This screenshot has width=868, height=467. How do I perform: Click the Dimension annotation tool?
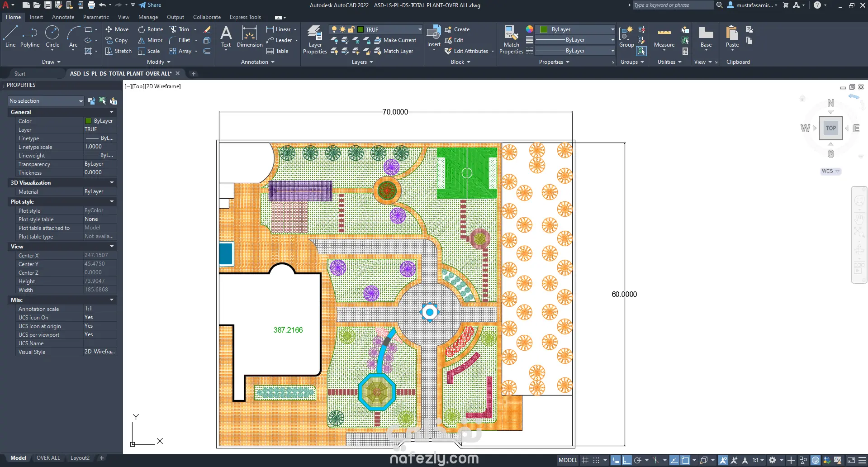click(250, 37)
